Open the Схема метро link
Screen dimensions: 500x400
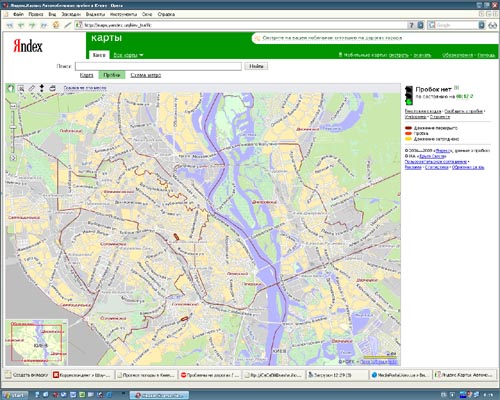[146, 75]
